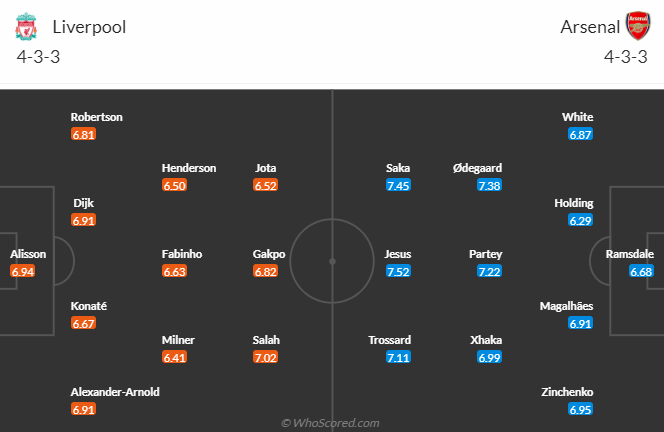The width and height of the screenshot is (664, 432).
Task: Select Holding's 6.29 rating badge
Action: 580,220
